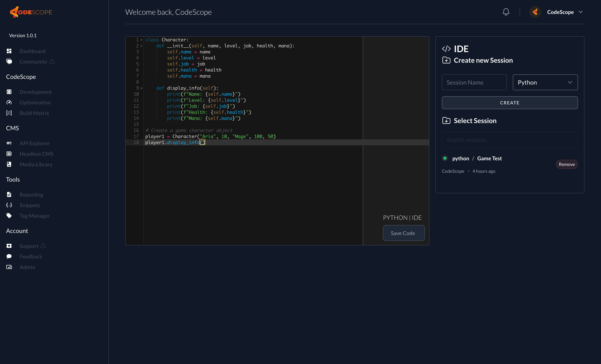Click the Media Library icon

pyautogui.click(x=9, y=164)
